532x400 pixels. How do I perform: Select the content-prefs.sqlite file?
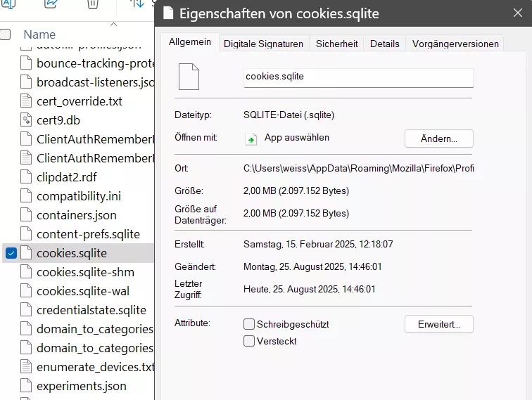[87, 234]
